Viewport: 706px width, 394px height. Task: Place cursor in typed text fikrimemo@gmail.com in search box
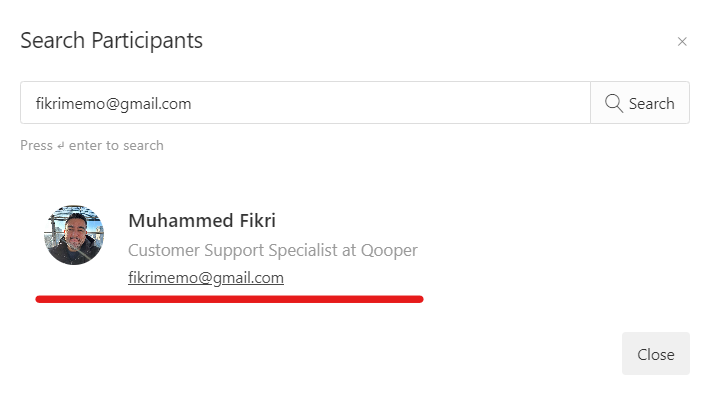[113, 104]
